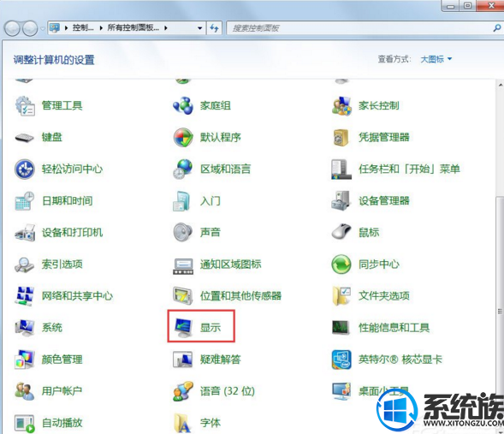This screenshot has width=504, height=434.
Task: Open the 同步中心 green sync icon
Action: pyautogui.click(x=341, y=264)
